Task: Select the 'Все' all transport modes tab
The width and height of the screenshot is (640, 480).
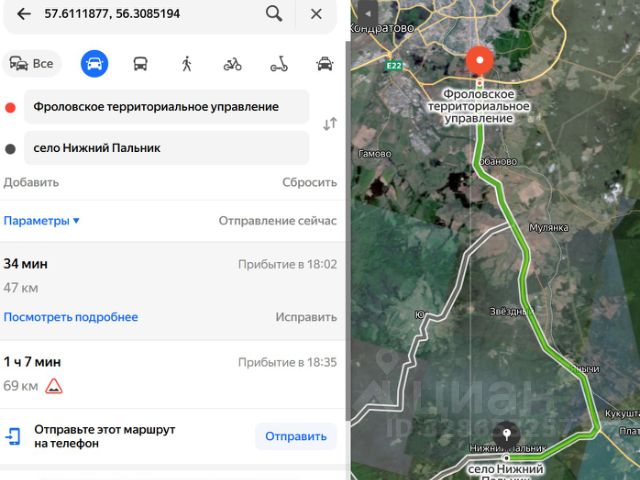Action: coord(31,64)
